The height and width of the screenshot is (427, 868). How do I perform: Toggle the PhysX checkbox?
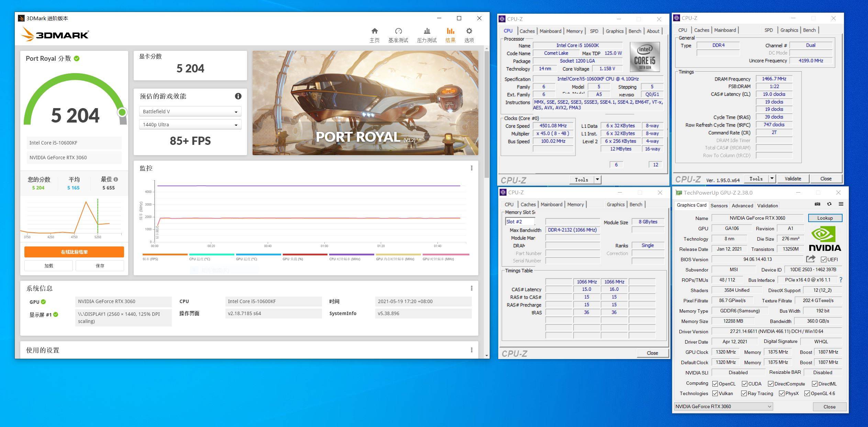coord(782,393)
